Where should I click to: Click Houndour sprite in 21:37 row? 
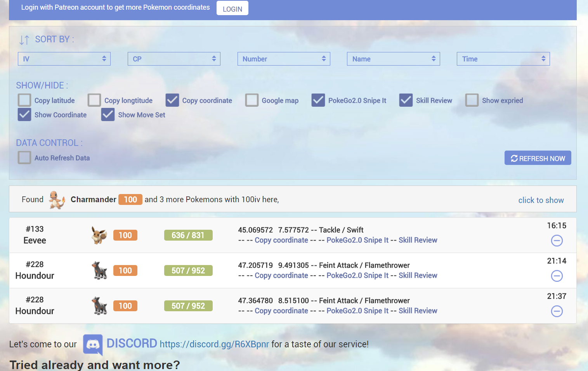99,306
